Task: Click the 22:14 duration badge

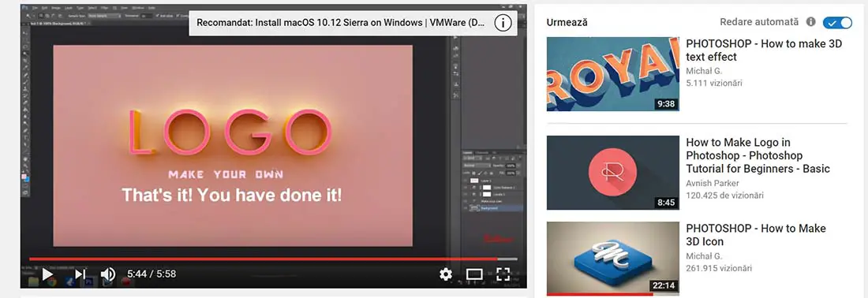Action: (664, 286)
